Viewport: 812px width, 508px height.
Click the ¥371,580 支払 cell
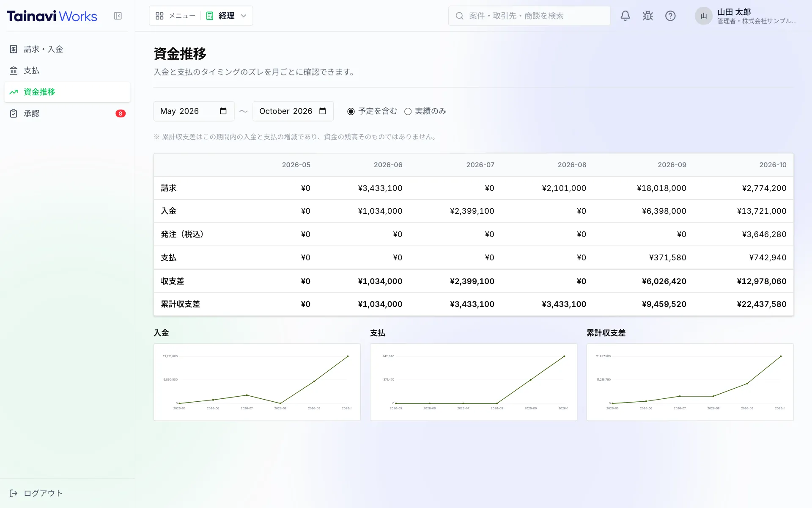tap(667, 258)
